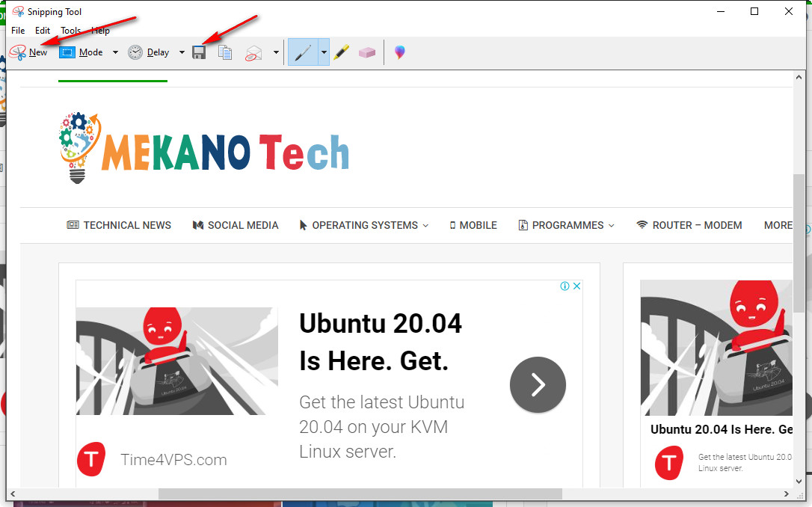Click the round arrow button in ad

[538, 385]
